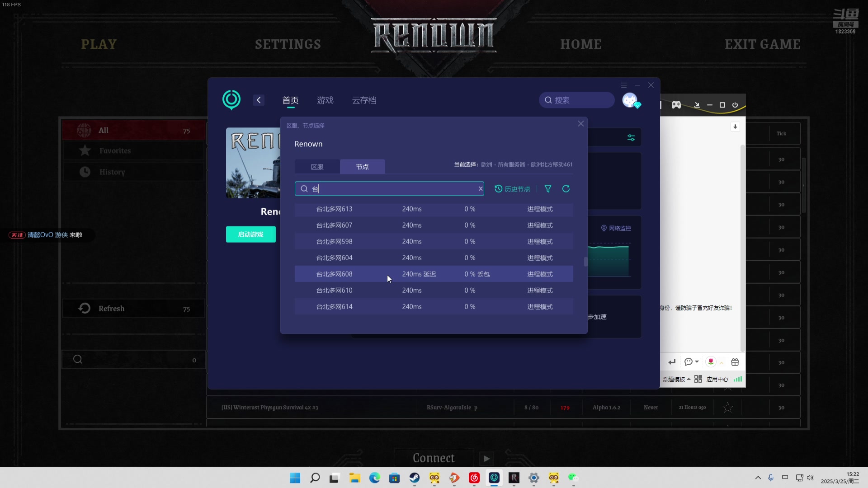The image size is (868, 488).
Task: Select All servers filter in Renown
Action: (x=134, y=131)
